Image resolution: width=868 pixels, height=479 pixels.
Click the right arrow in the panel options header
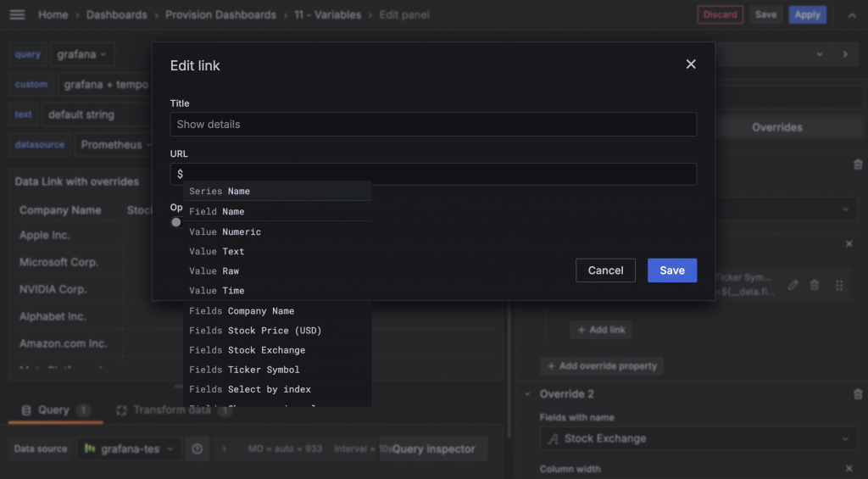click(x=845, y=54)
